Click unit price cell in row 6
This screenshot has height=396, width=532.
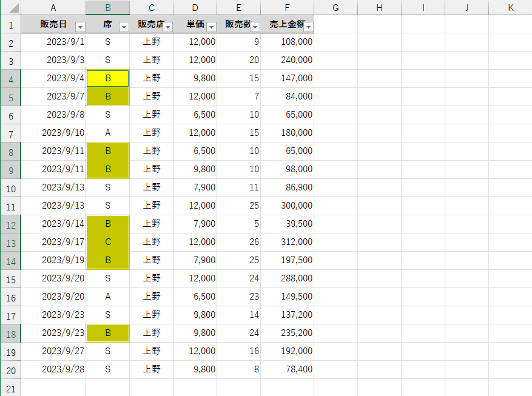(x=195, y=115)
